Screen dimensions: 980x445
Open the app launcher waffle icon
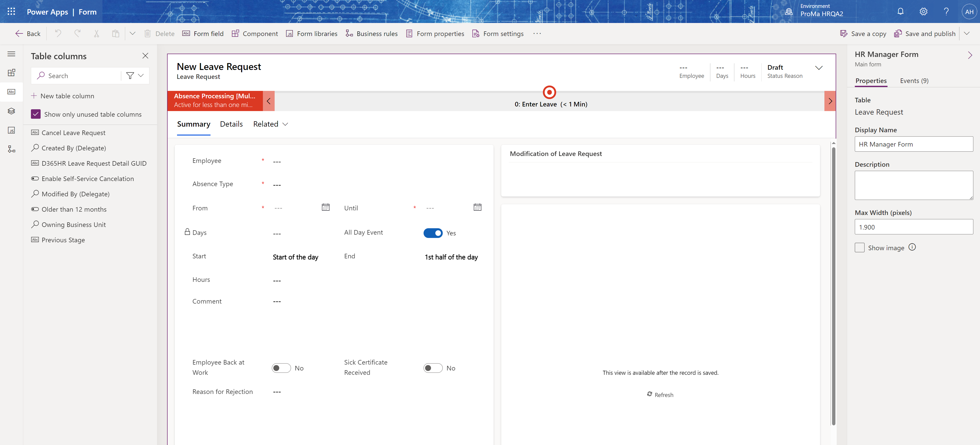click(11, 11)
